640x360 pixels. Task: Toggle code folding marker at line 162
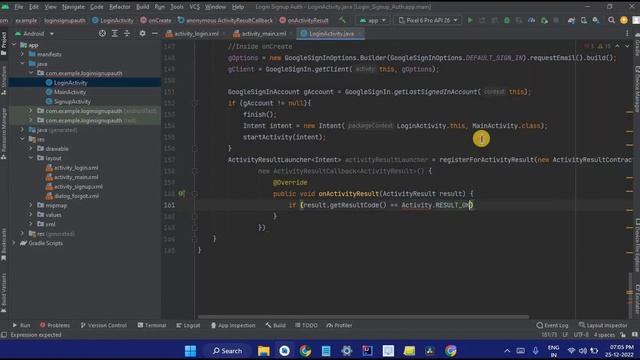pos(195,216)
